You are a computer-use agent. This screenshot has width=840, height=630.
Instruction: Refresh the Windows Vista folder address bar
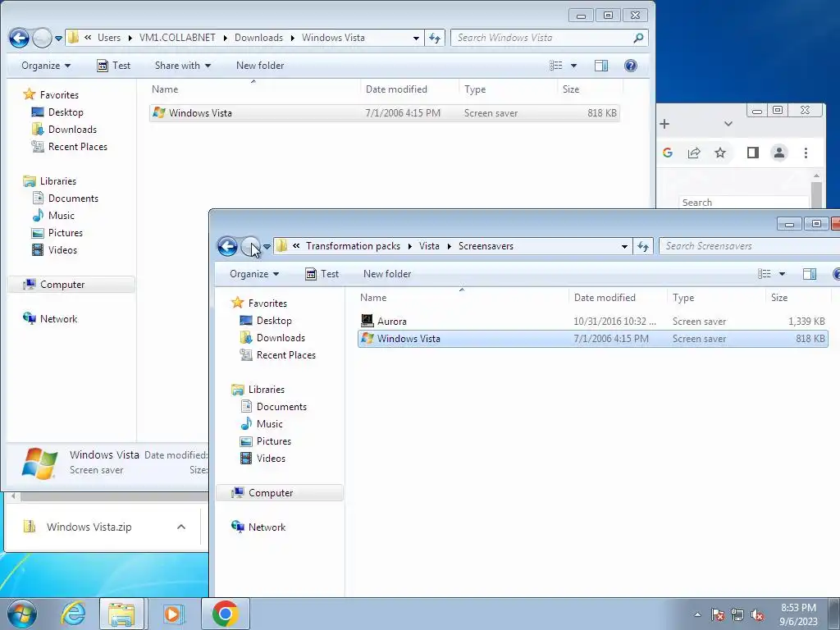[435, 38]
